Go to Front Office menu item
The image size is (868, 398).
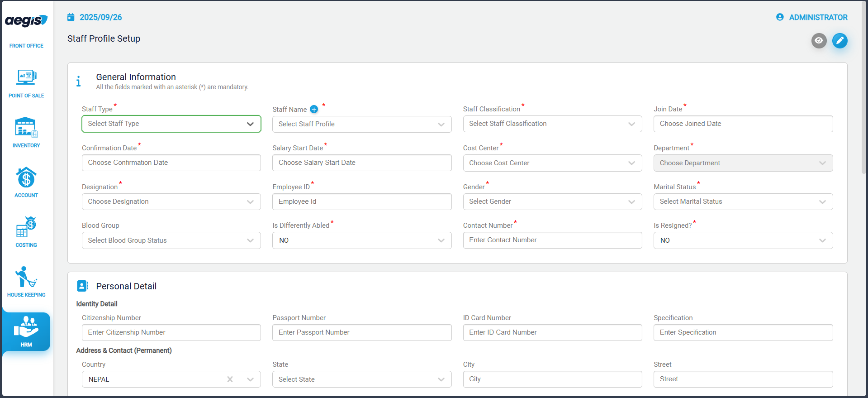[x=26, y=46]
